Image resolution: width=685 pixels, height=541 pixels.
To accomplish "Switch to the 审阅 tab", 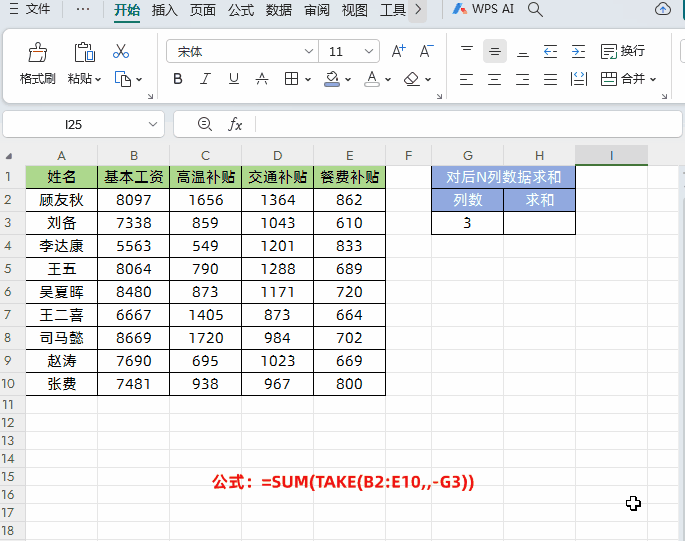I will (x=317, y=10).
